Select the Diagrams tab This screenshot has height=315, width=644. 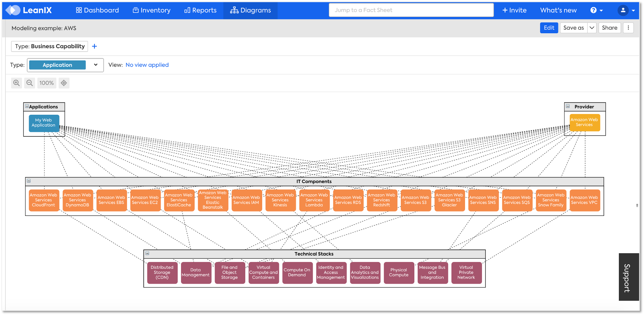coord(251,10)
